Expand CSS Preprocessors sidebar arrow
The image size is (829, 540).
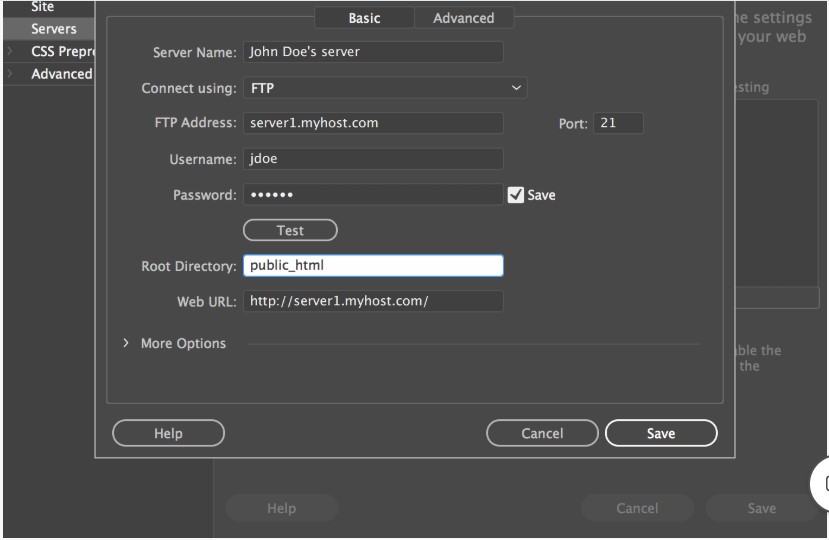pyautogui.click(x=10, y=51)
